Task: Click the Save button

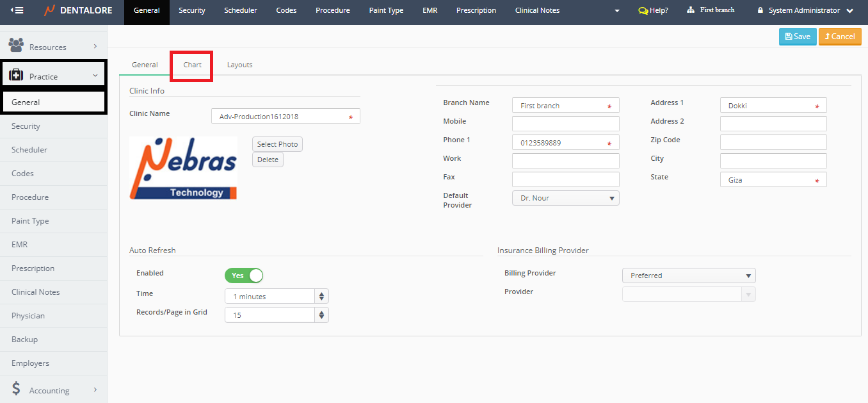Action: coord(798,37)
